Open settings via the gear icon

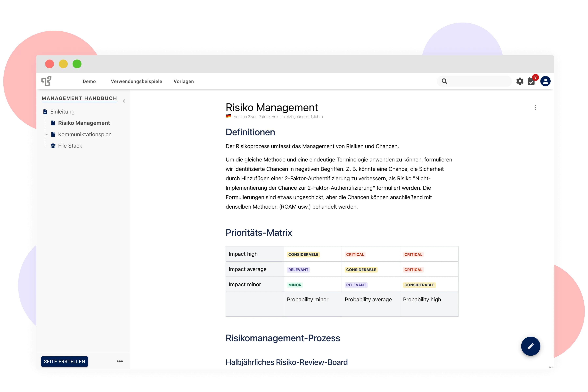pyautogui.click(x=520, y=81)
